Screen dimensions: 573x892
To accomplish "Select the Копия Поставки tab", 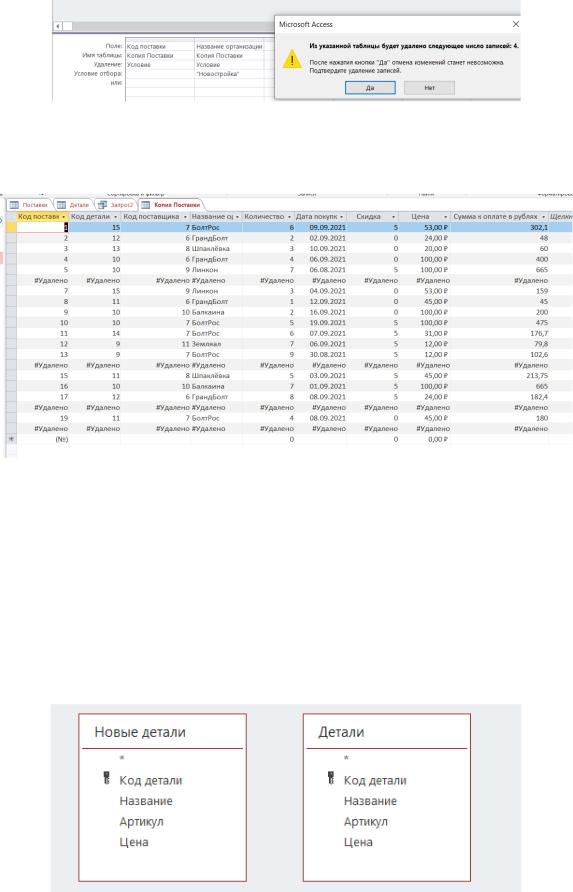I will (177, 205).
